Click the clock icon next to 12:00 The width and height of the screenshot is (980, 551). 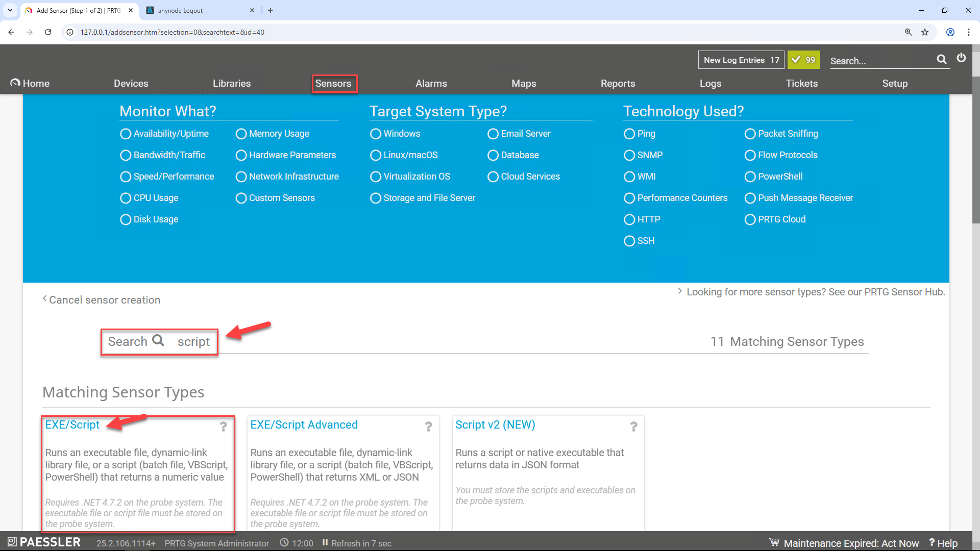[x=284, y=543]
